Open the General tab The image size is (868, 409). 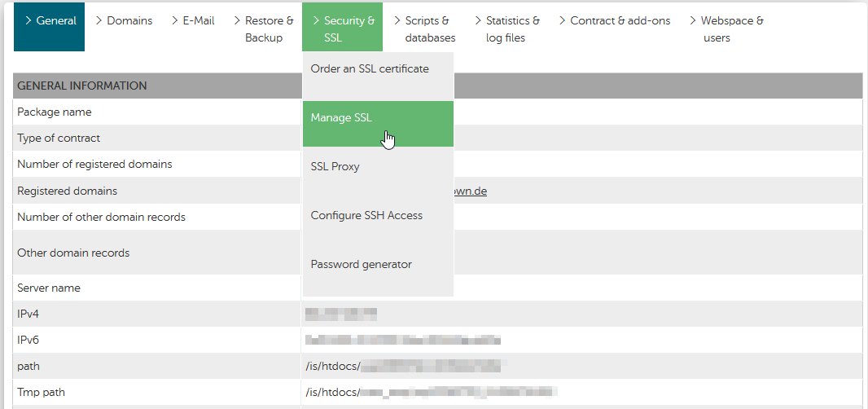click(x=50, y=27)
